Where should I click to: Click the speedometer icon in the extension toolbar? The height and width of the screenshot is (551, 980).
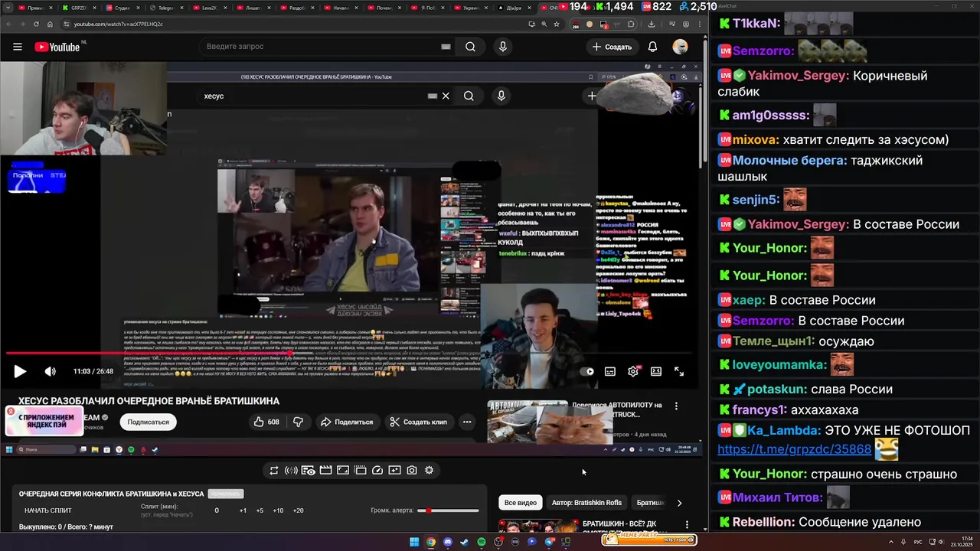pyautogui.click(x=377, y=471)
